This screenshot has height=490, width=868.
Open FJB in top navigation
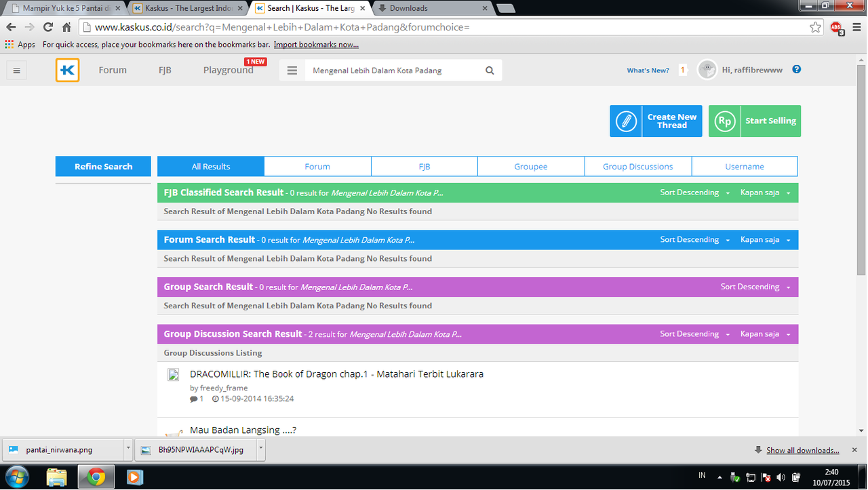pyautogui.click(x=165, y=70)
